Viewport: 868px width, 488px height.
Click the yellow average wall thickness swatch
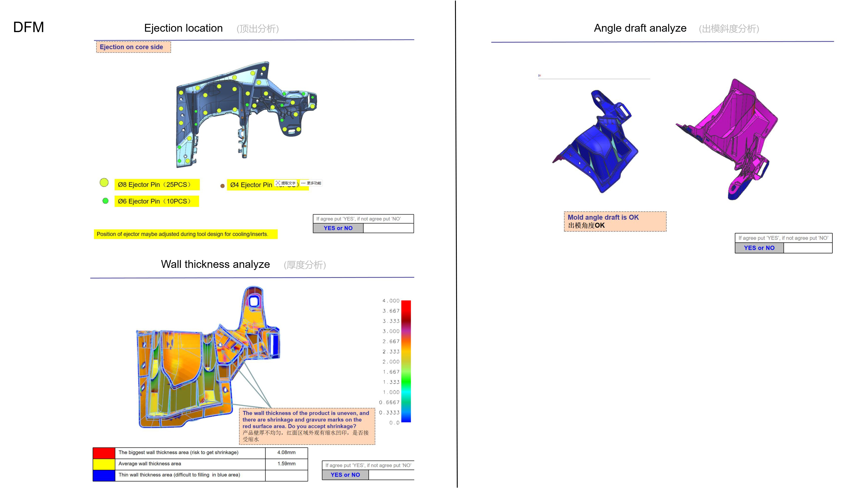(x=104, y=464)
